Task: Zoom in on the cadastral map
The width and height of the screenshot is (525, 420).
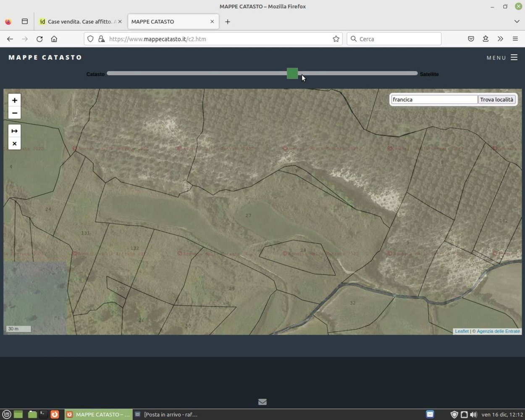Action: click(15, 100)
